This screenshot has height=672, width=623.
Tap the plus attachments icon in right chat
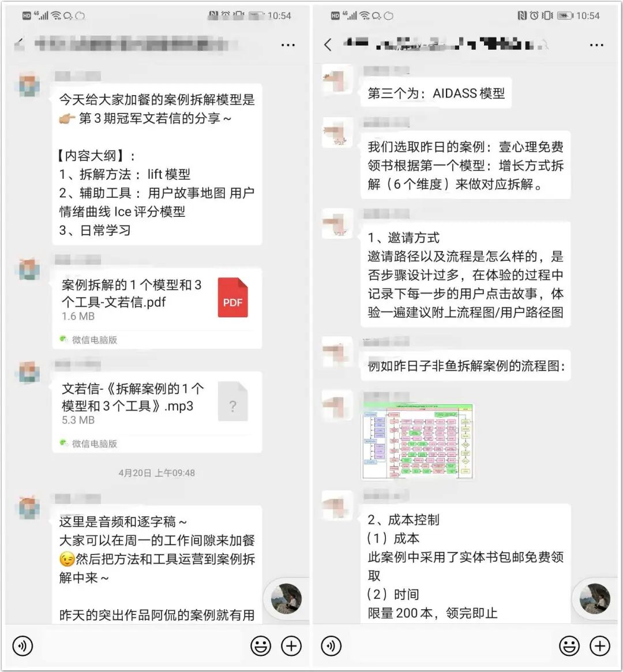coord(600,646)
